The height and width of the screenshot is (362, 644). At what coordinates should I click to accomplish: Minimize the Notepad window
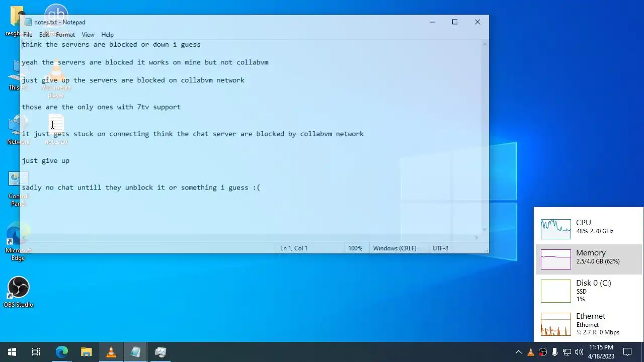pyautogui.click(x=432, y=22)
